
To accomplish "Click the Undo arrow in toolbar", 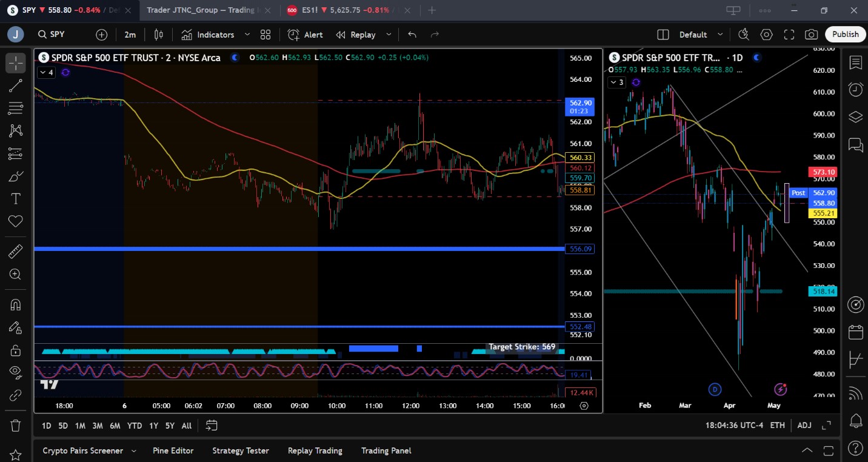I will pos(412,35).
